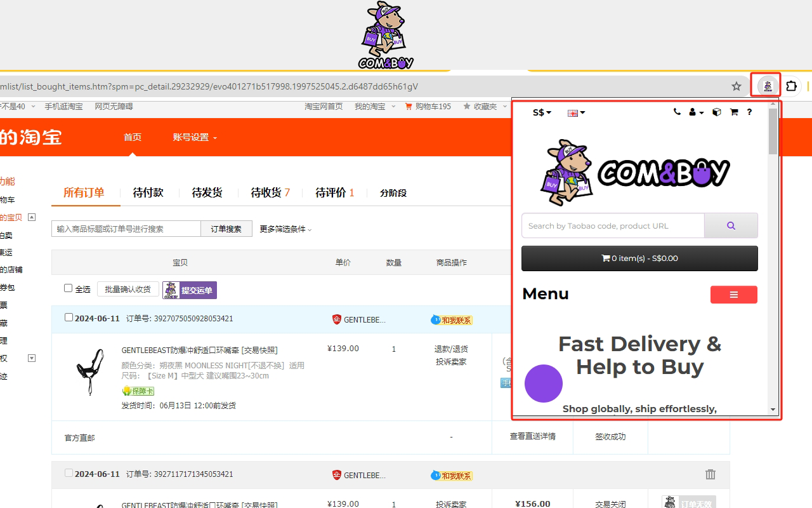This screenshot has width=812, height=508.
Task: Open the red hamburger Menu button
Action: pos(734,295)
